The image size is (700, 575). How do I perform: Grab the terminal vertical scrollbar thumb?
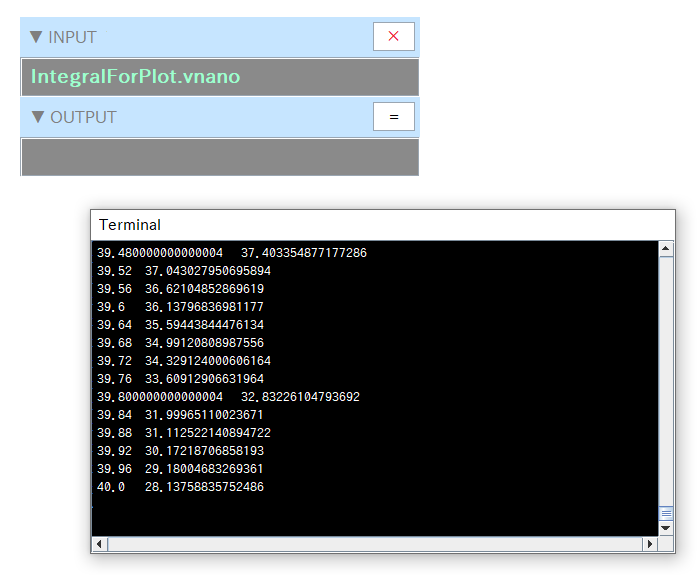click(x=666, y=513)
